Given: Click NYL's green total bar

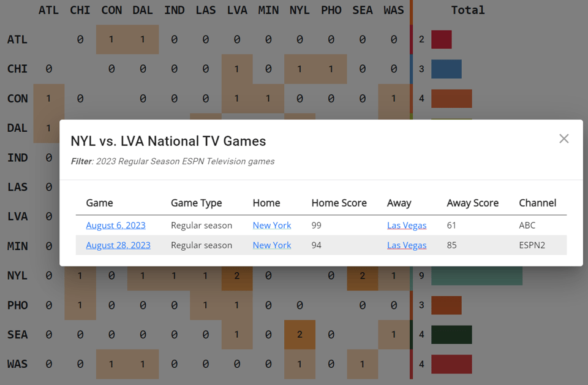Looking at the screenshot, I should pos(477,275).
